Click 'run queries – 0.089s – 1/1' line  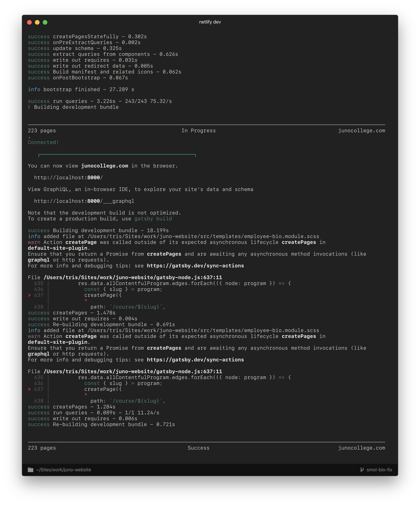pyautogui.click(x=94, y=413)
